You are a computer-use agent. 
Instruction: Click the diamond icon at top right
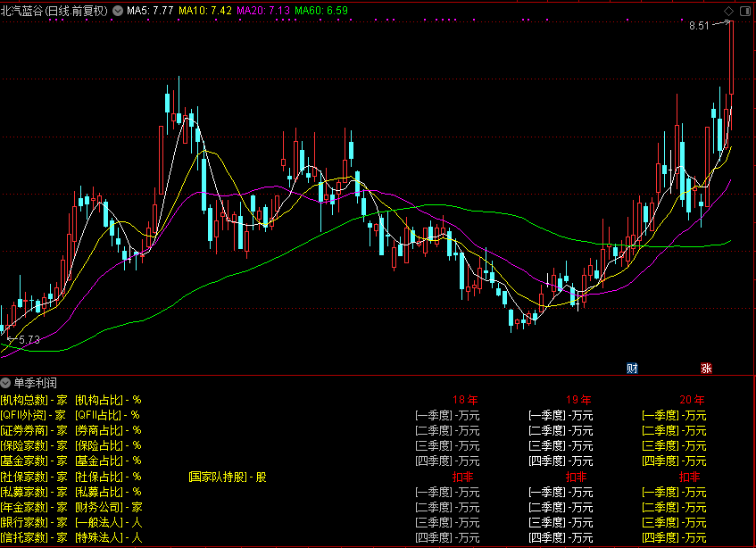(728, 11)
